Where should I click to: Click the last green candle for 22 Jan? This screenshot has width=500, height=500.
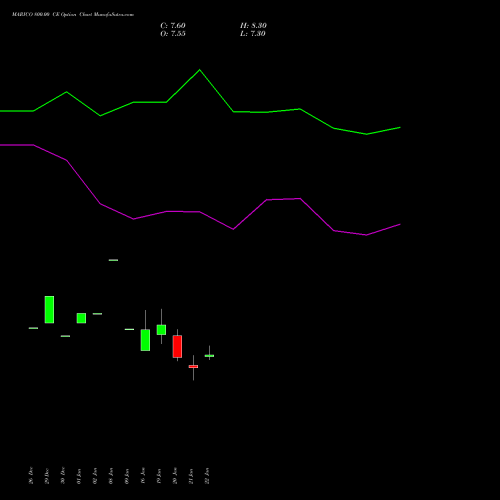click(209, 356)
